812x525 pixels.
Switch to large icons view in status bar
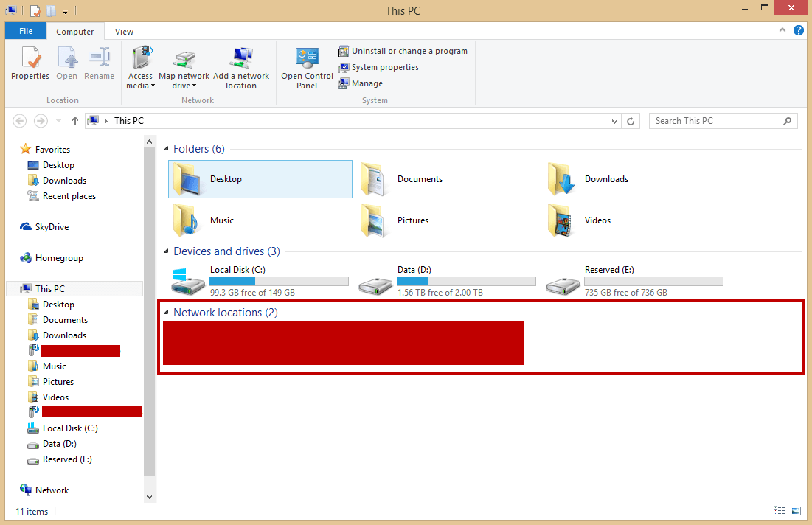point(796,511)
